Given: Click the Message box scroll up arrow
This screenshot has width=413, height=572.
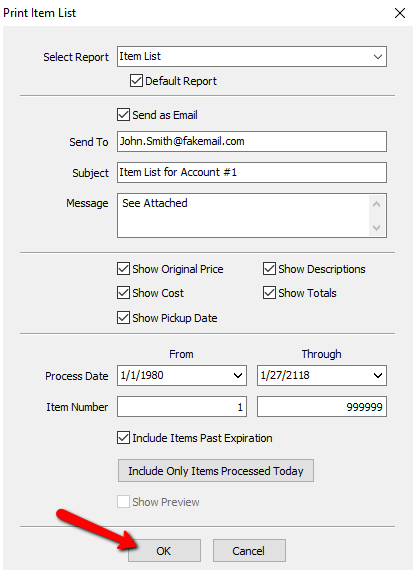Looking at the screenshot, I should coord(377,204).
